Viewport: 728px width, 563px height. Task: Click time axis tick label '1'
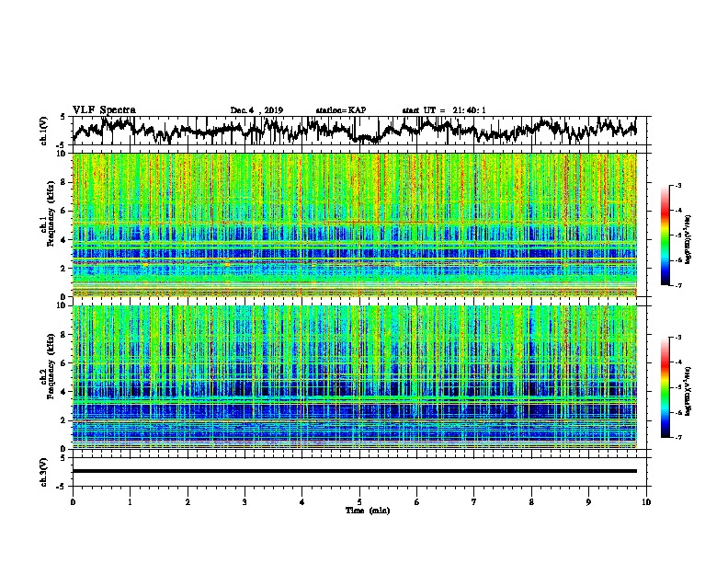(130, 502)
